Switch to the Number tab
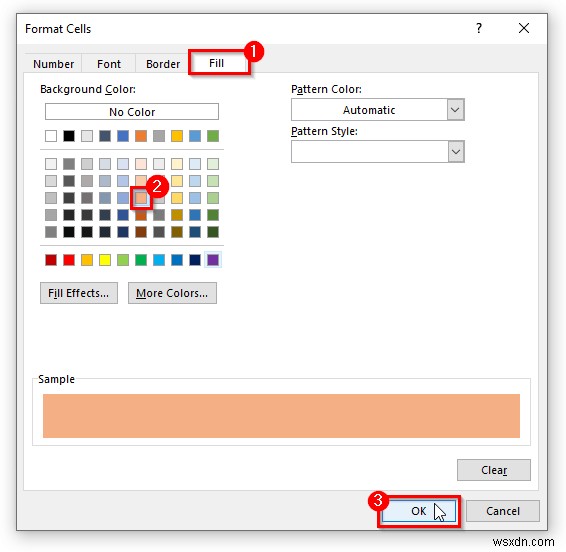 point(53,64)
